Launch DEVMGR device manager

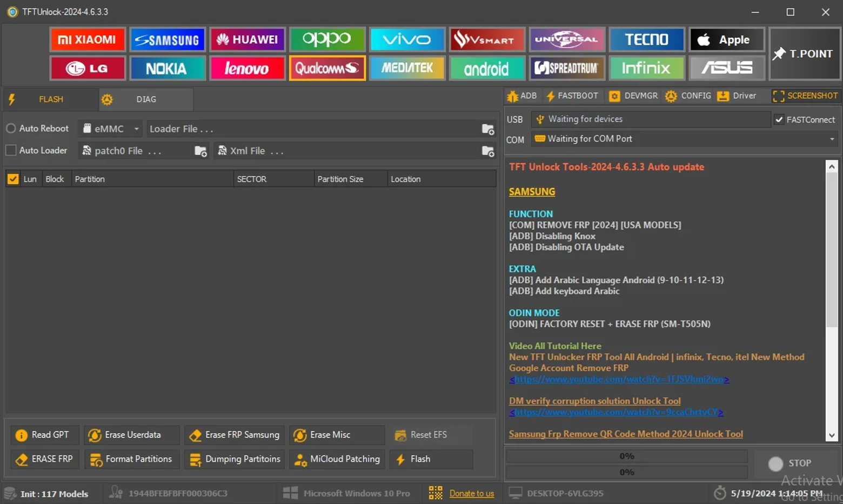tap(633, 96)
